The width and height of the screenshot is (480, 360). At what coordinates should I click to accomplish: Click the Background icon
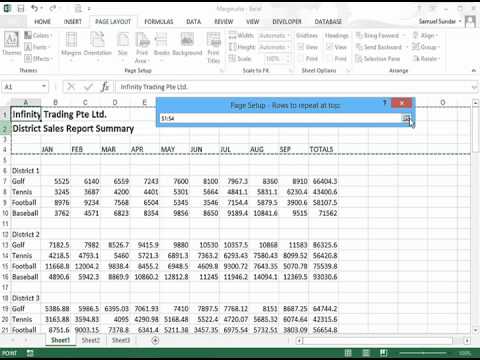187,44
